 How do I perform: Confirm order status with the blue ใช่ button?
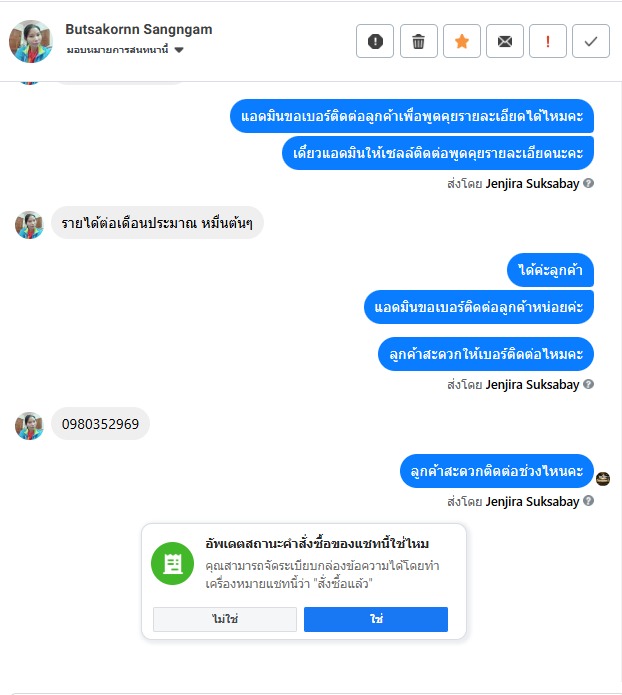[x=376, y=619]
